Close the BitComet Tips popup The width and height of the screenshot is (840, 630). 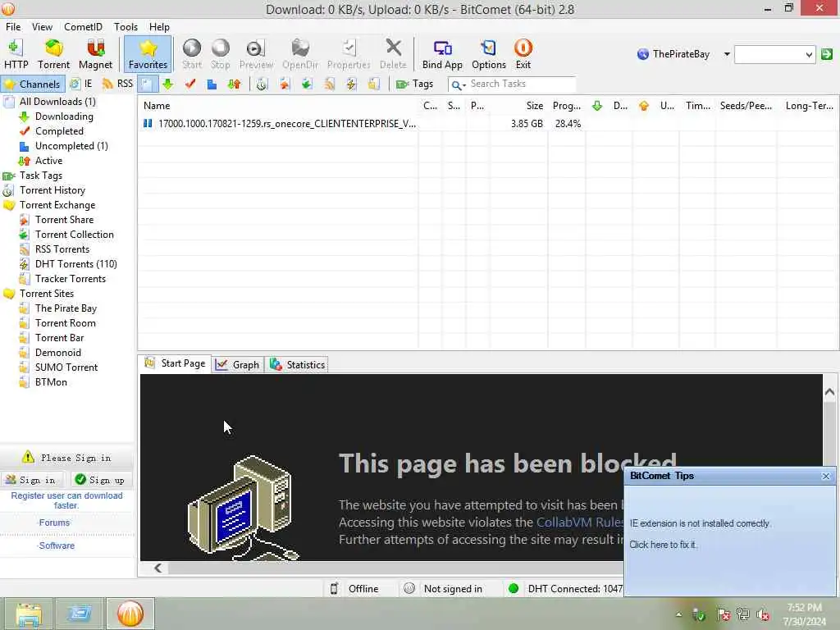coord(825,477)
